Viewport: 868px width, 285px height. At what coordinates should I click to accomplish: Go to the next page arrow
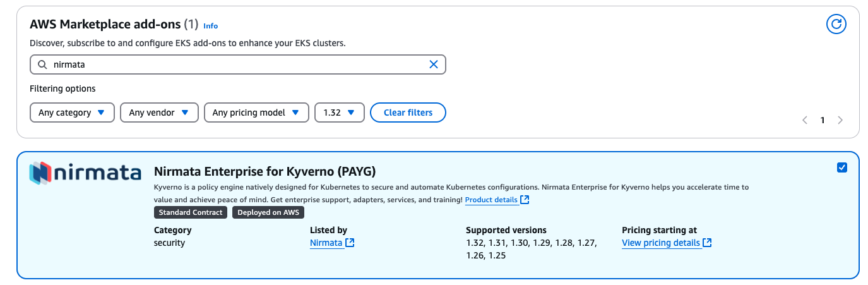tap(840, 120)
